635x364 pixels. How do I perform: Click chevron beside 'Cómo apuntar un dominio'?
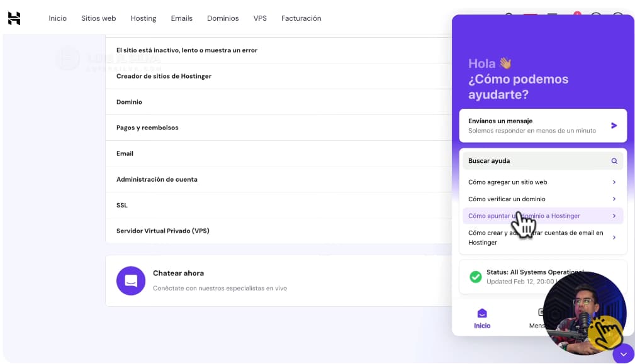614,216
